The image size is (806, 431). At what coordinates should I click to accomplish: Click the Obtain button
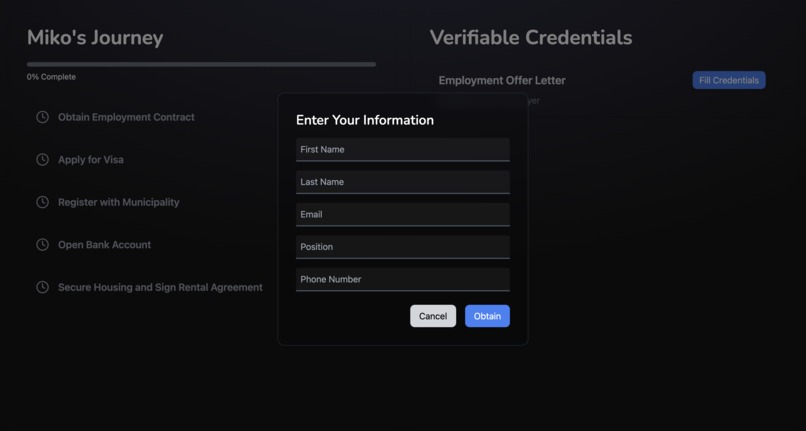487,316
